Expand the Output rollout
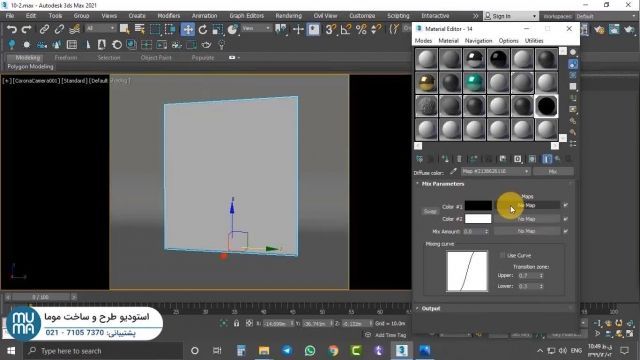 [431, 309]
